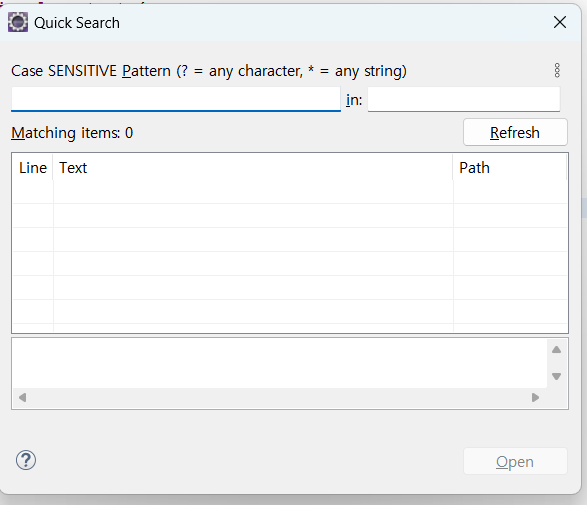587x505 pixels.
Task: Open the three-dot view menu
Action: [x=557, y=70]
